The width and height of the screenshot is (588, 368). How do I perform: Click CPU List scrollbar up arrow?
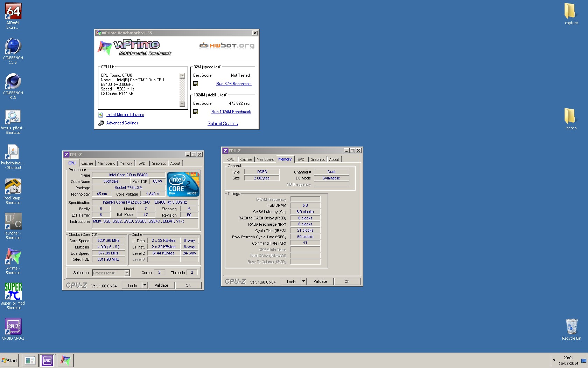[182, 76]
